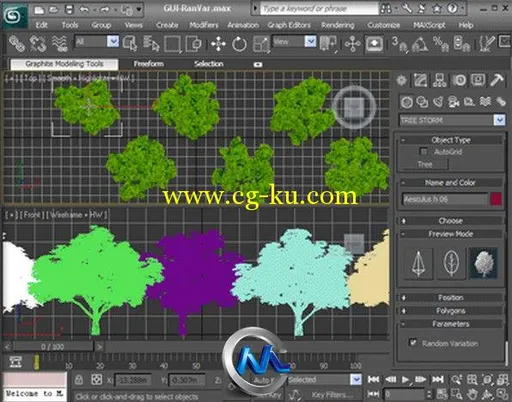Click the Tree object type button
Image resolution: width=512 pixels, height=402 pixels.
click(425, 164)
